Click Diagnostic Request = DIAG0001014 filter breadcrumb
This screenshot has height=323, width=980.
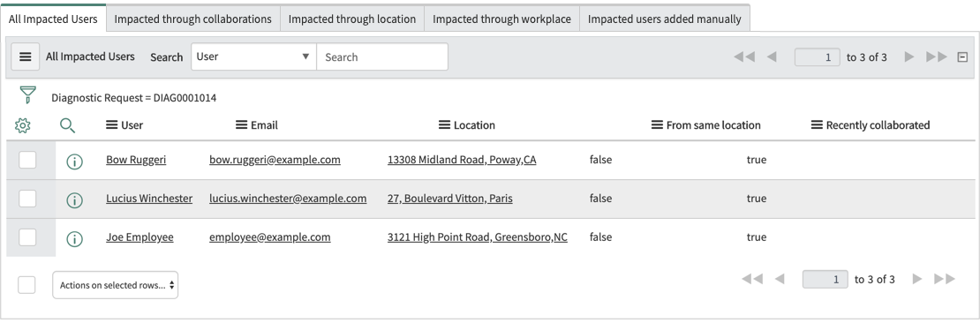click(134, 97)
